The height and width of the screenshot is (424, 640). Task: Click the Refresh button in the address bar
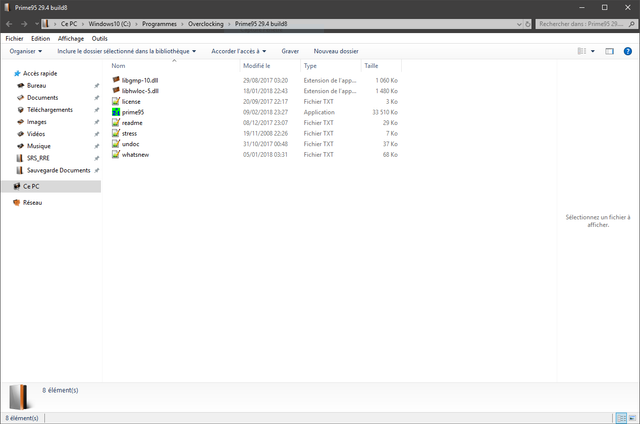point(527,24)
